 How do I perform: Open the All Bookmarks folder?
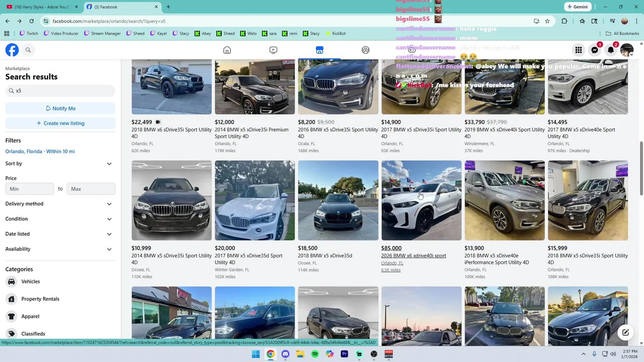(x=622, y=34)
